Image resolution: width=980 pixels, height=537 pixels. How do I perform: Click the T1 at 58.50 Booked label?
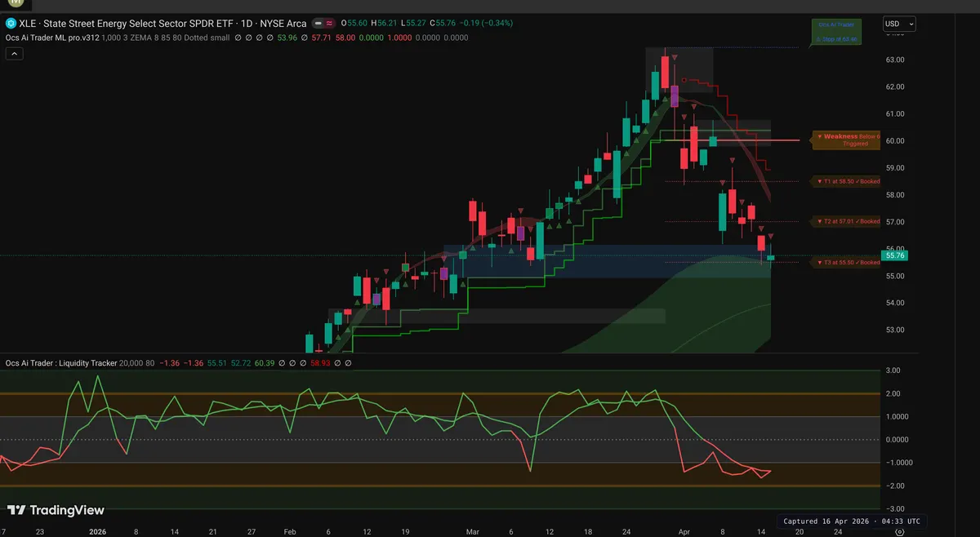[x=846, y=180]
